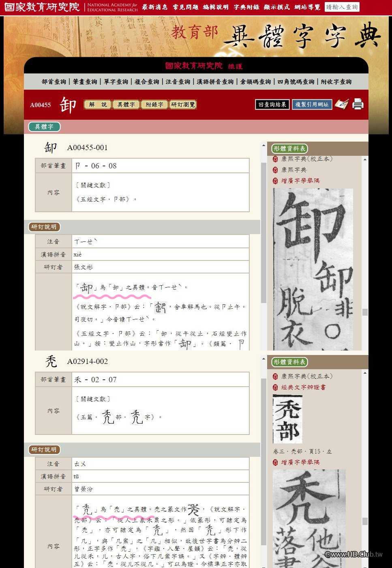Image resolution: width=392 pixels, height=568 pixels.
Task: Click the 維護 link in the banner
Action: (235, 67)
